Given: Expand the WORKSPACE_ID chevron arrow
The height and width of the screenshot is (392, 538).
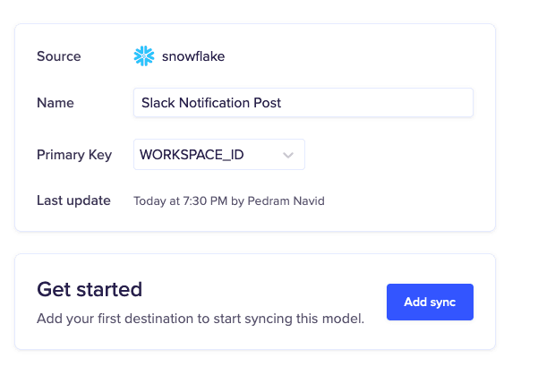Looking at the screenshot, I should point(288,155).
